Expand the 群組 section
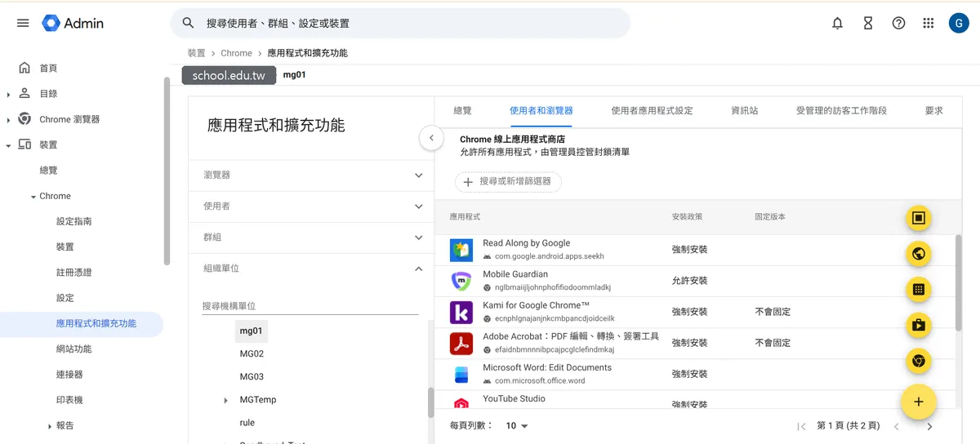 pyautogui.click(x=419, y=238)
